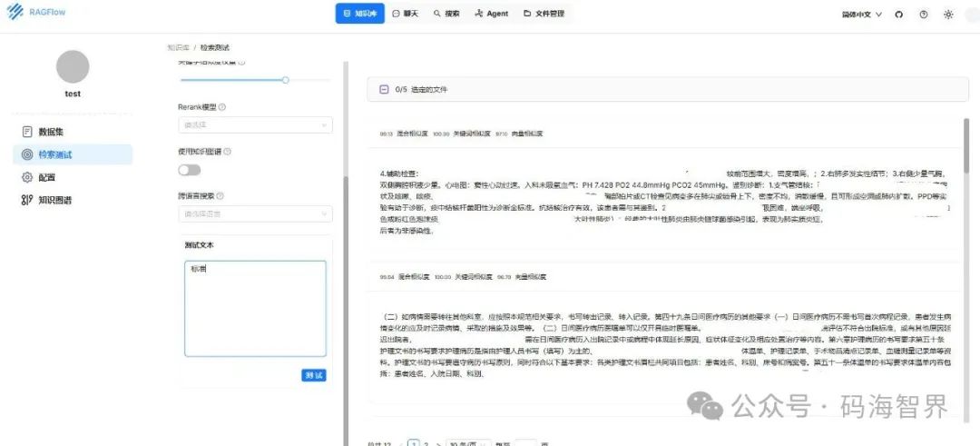Open the items-per-page dropdown

467,443
